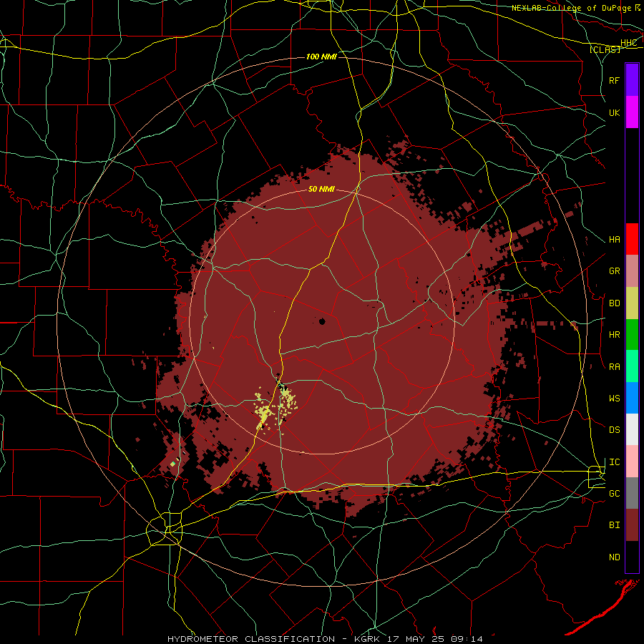Click the WS blue legend swatch
Screen dimensions: 644x644
[632, 398]
